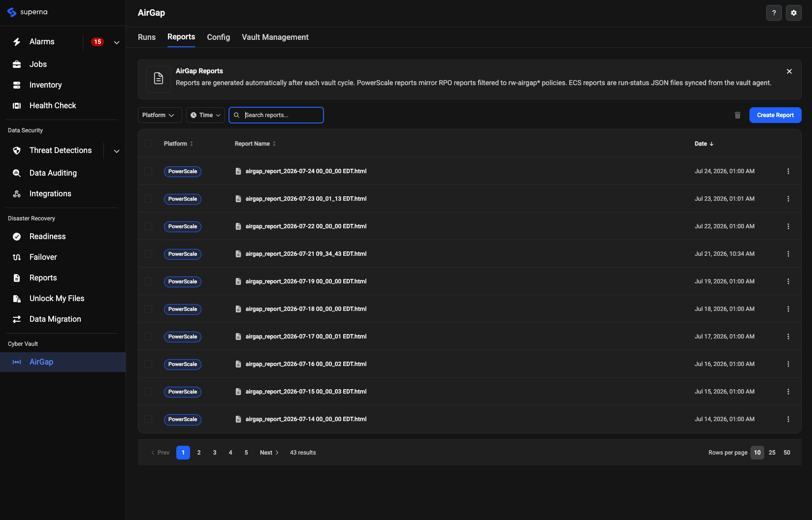Go to page 2
This screenshot has height=520, width=812.
click(x=199, y=453)
